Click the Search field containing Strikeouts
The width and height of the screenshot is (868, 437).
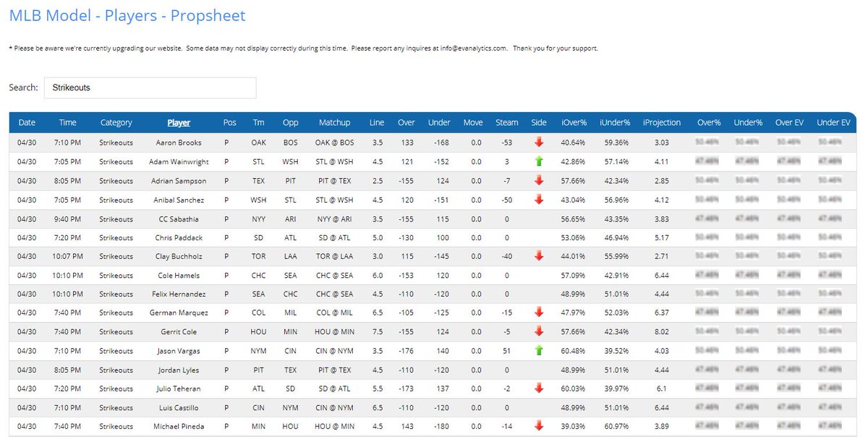(150, 88)
